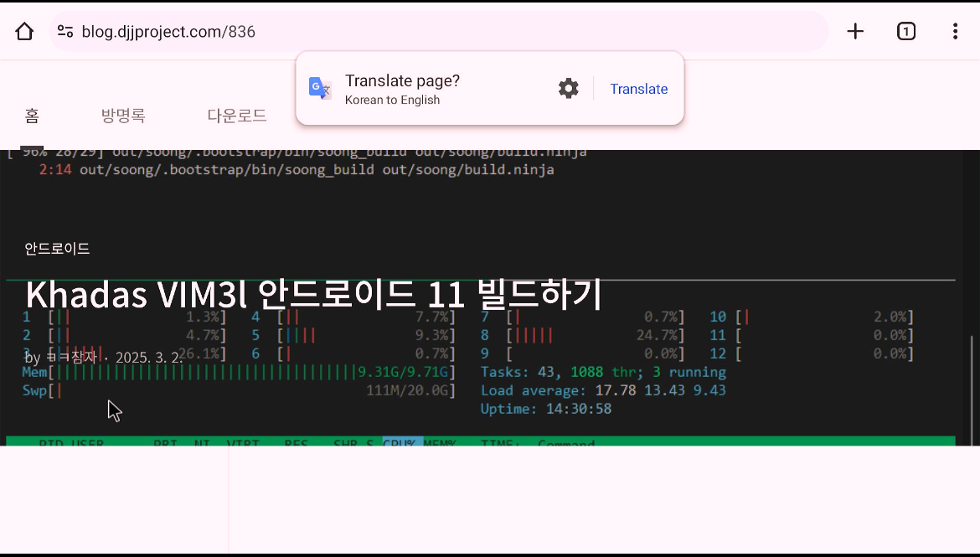980x557 pixels.
Task: Open the tab switcher showing 1 tab
Action: [905, 31]
